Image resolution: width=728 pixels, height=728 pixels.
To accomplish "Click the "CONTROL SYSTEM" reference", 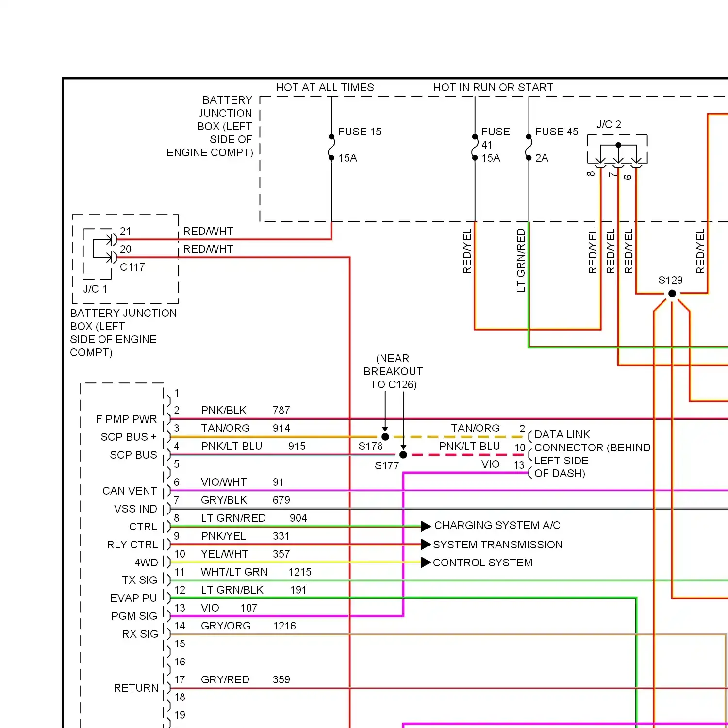I will 482,563.
